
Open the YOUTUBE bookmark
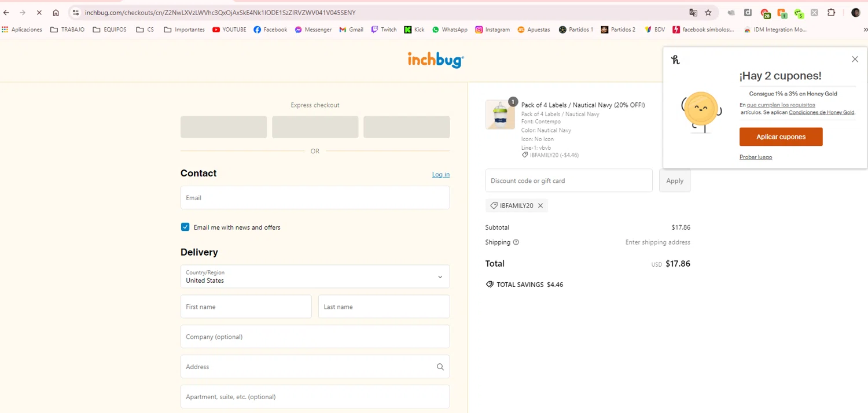[x=229, y=30]
